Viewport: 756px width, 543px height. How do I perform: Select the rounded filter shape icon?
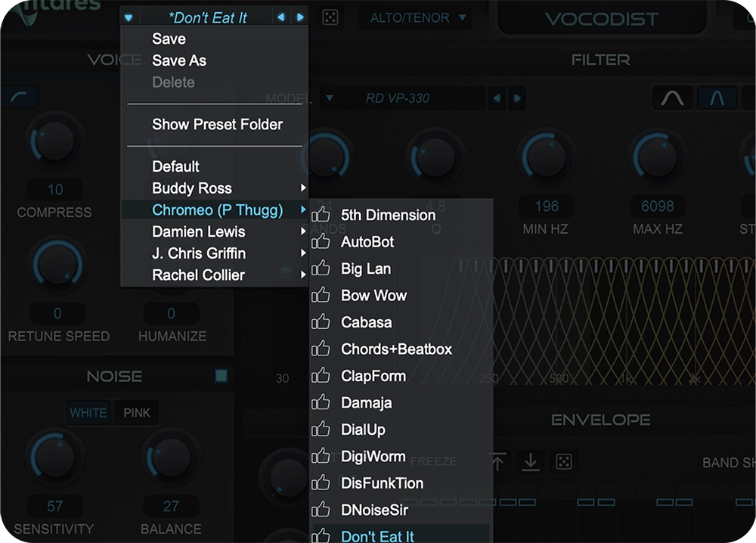click(x=672, y=98)
